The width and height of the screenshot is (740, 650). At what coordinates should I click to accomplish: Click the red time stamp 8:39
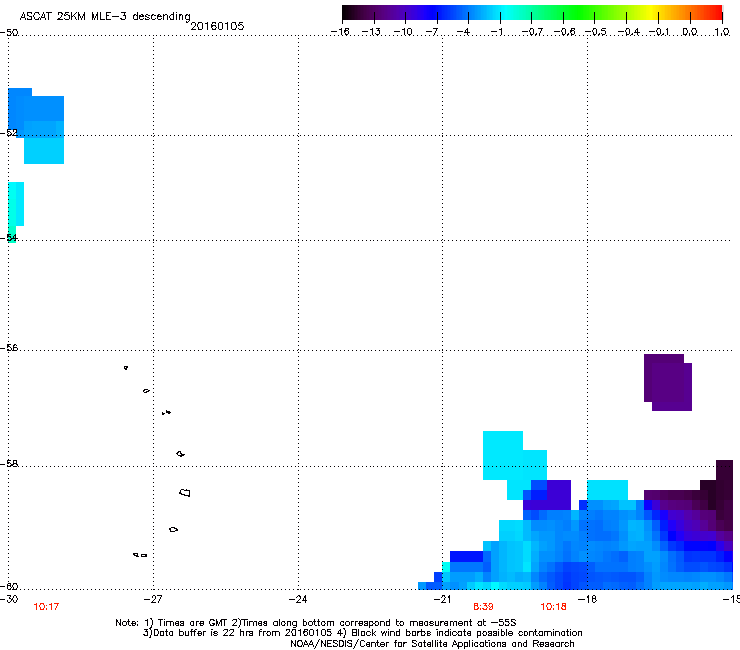[483, 607]
